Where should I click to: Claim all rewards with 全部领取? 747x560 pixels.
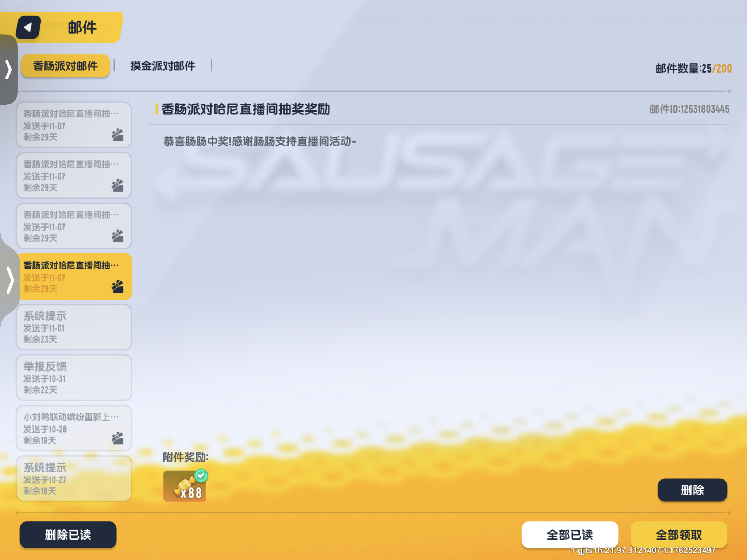[x=678, y=534]
